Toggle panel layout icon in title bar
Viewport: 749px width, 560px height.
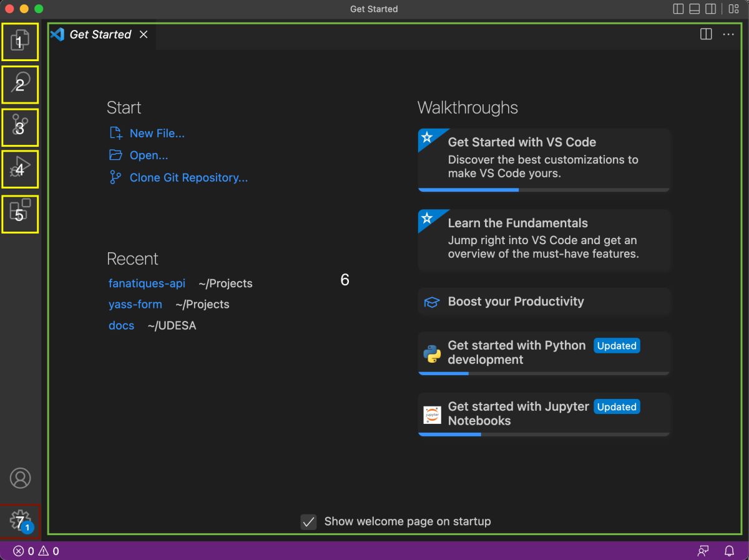coord(695,9)
